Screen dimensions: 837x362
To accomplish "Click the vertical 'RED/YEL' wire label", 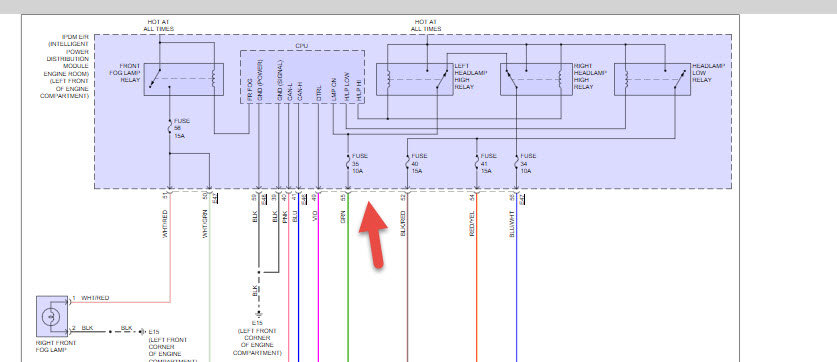I will point(473,224).
